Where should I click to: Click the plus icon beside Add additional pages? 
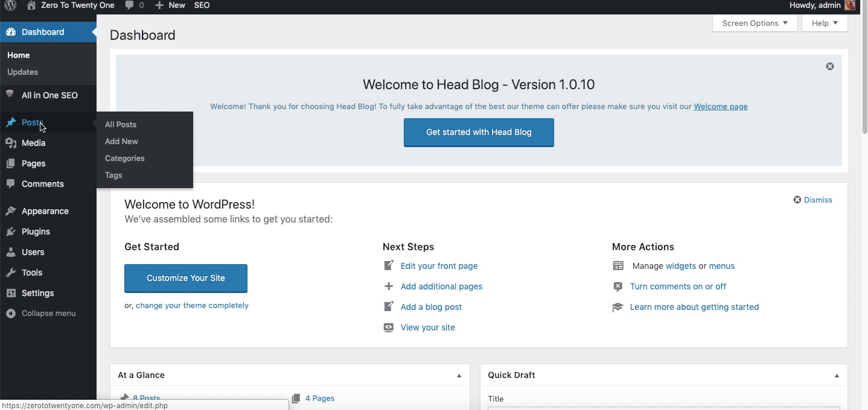click(x=389, y=286)
